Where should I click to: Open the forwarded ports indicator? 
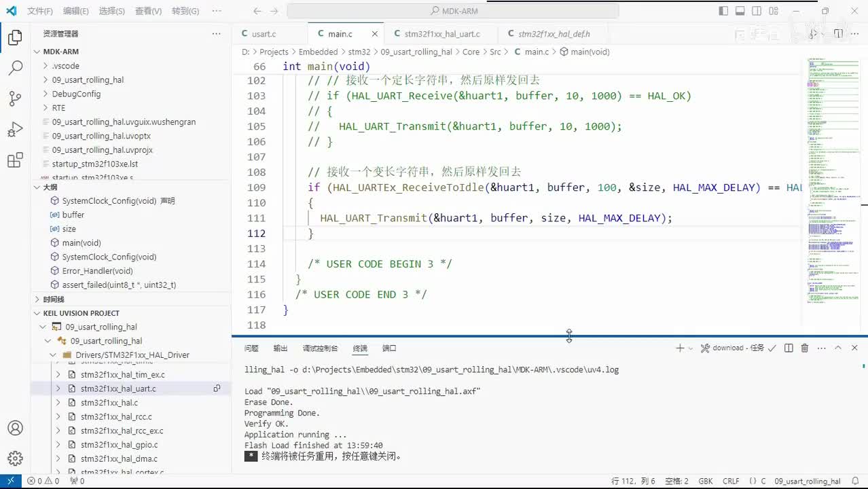pyautogui.click(x=77, y=481)
